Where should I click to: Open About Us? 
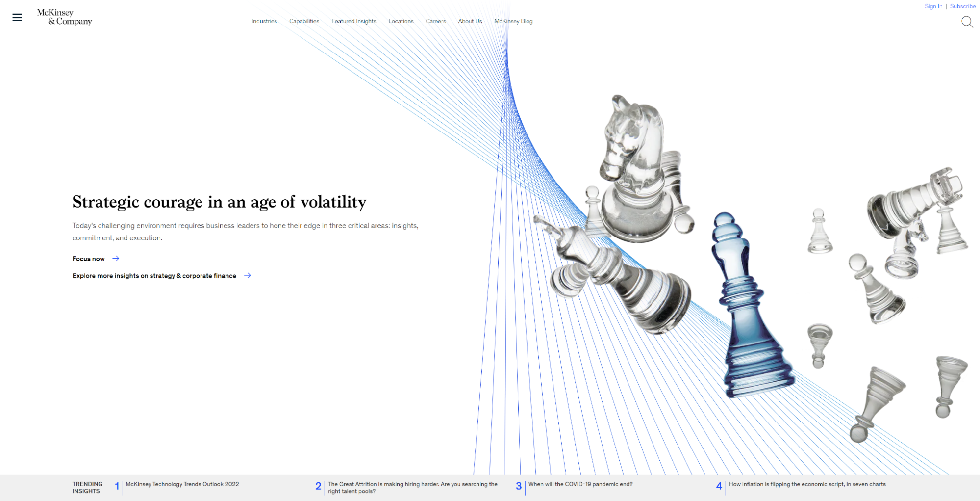tap(470, 21)
